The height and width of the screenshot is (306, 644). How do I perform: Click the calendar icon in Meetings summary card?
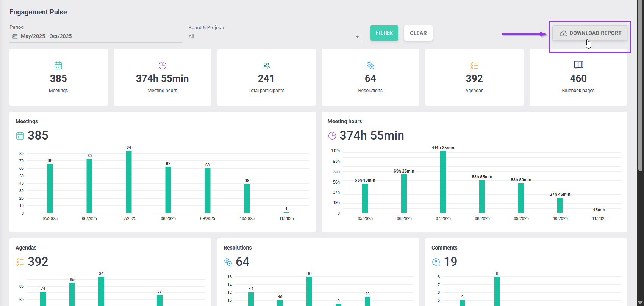coord(58,66)
